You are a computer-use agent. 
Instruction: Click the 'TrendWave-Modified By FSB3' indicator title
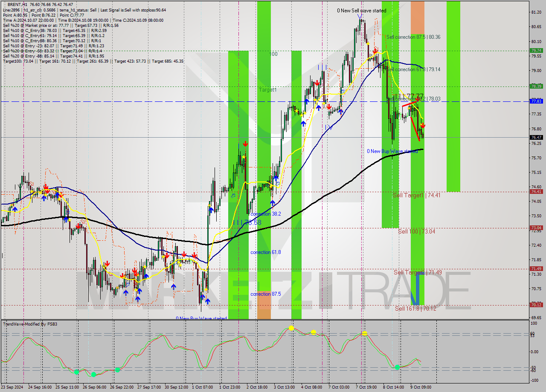[30, 324]
